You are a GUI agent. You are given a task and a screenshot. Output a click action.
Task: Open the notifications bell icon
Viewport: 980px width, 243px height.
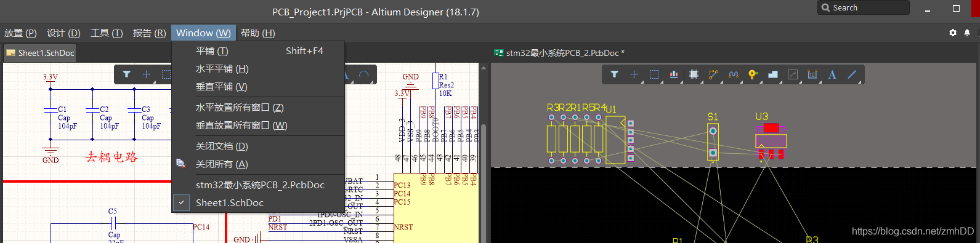(967, 33)
